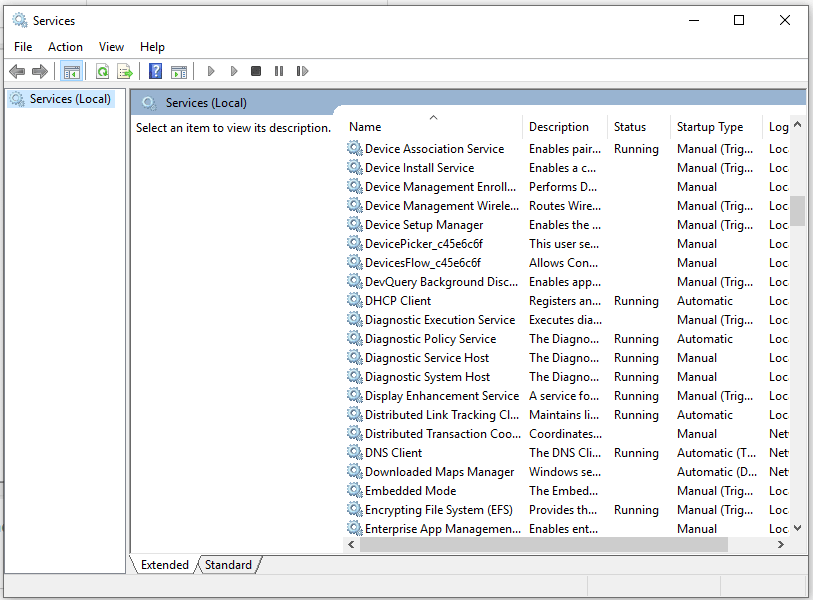Switch to the Standard tab
Viewport: 813px width, 600px height.
228,564
